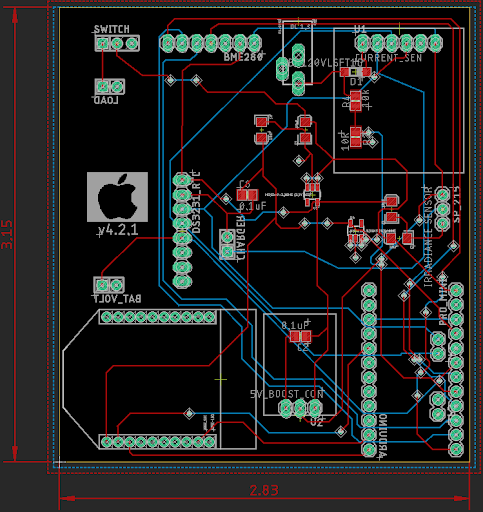Pick the R4 10k resistor footprint

point(356,101)
